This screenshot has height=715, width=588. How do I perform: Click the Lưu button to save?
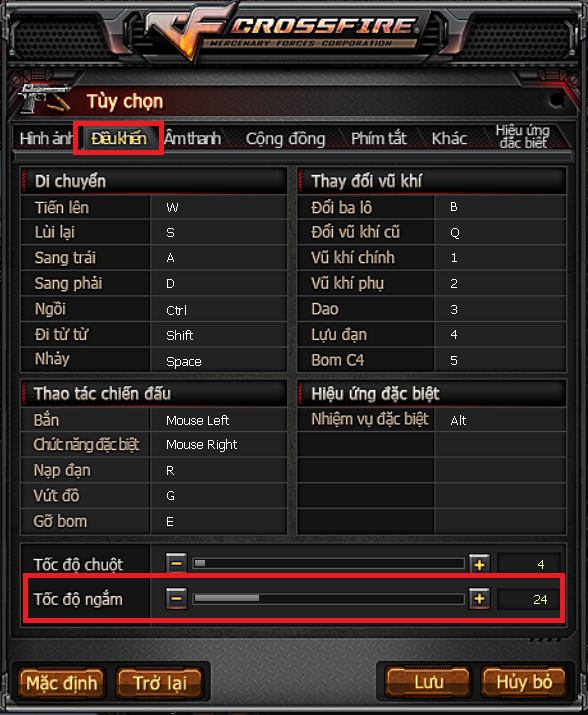(x=428, y=682)
